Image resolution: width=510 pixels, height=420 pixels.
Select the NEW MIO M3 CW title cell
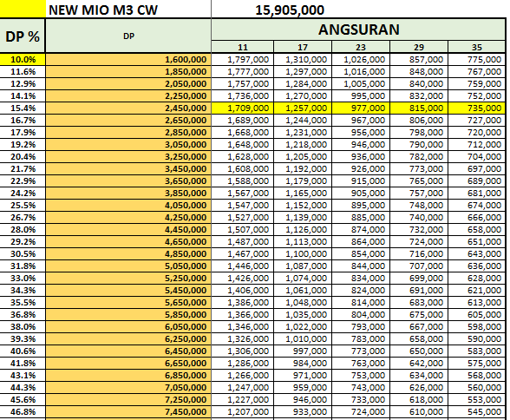(x=128, y=10)
